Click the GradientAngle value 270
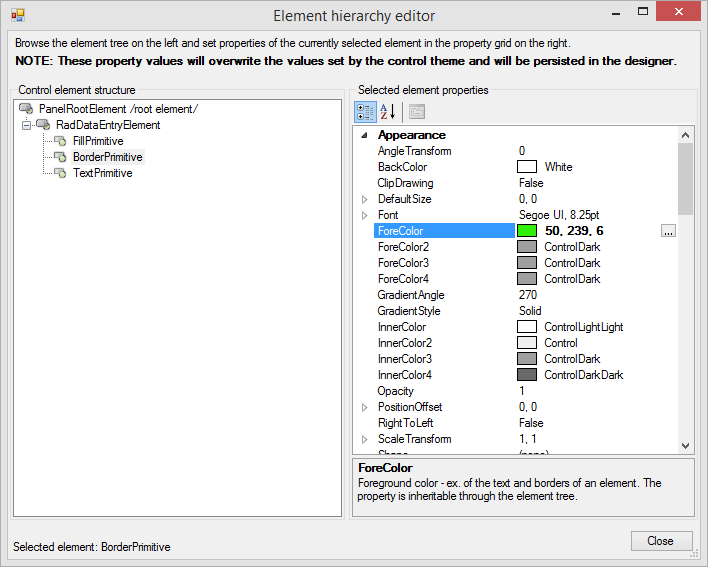The image size is (708, 567). pyautogui.click(x=528, y=295)
